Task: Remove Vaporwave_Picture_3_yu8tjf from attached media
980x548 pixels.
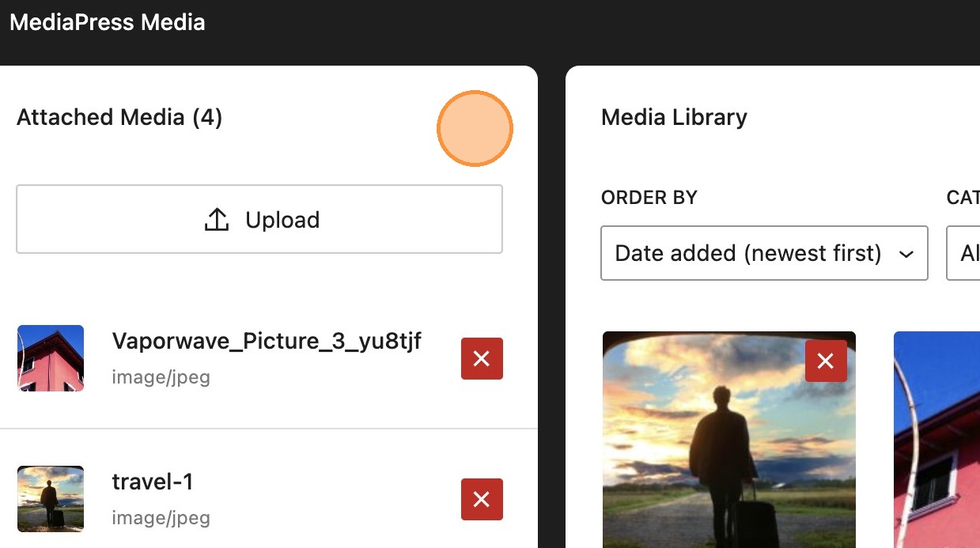Action: point(482,359)
